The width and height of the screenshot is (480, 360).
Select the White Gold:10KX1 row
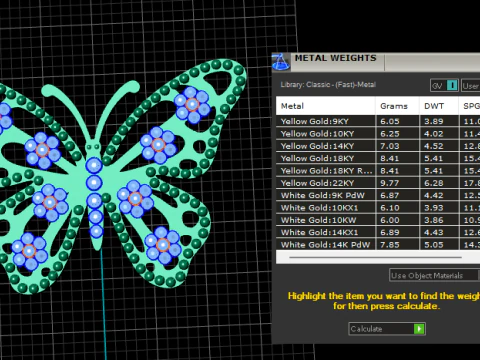point(378,207)
